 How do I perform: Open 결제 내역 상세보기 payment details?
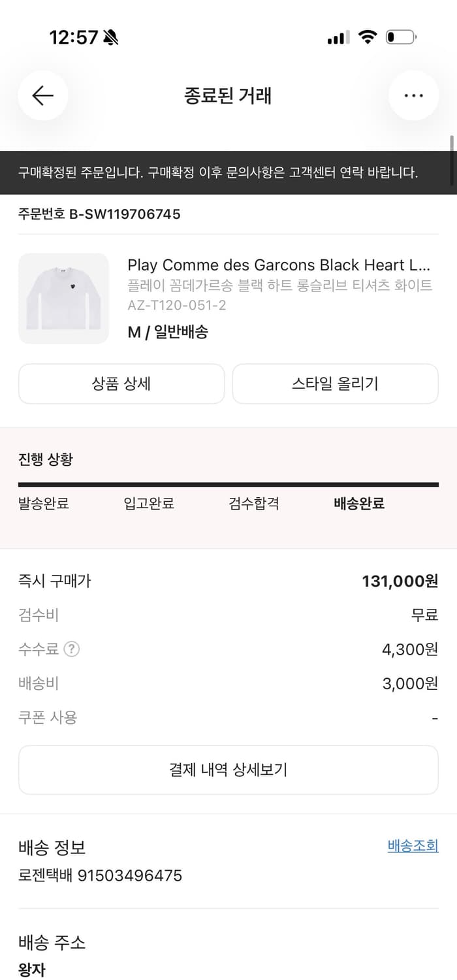coord(228,770)
